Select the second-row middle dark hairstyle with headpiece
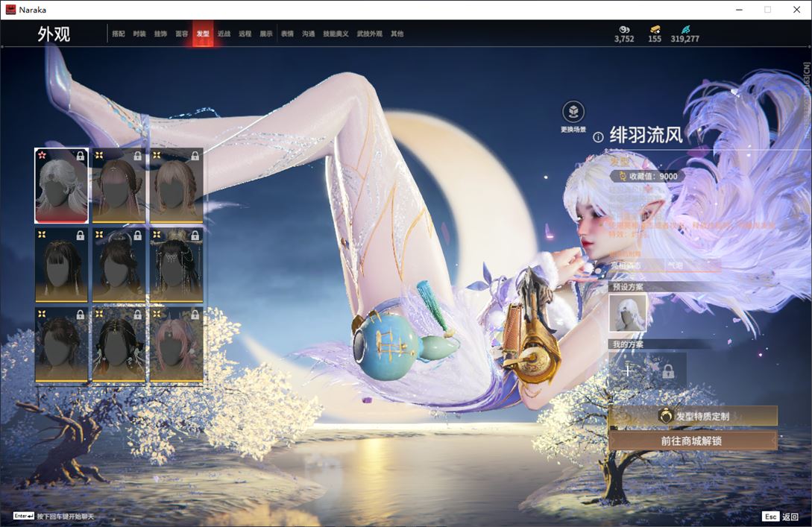This screenshot has height=527, width=812. pyautogui.click(x=119, y=265)
